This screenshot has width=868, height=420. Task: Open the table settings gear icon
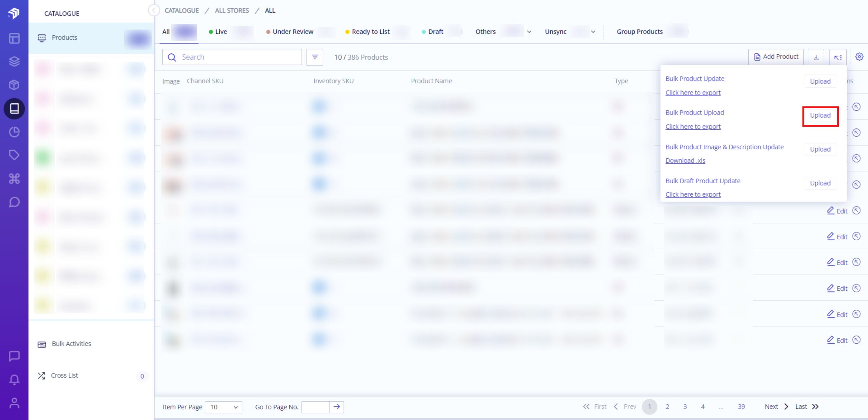point(859,57)
